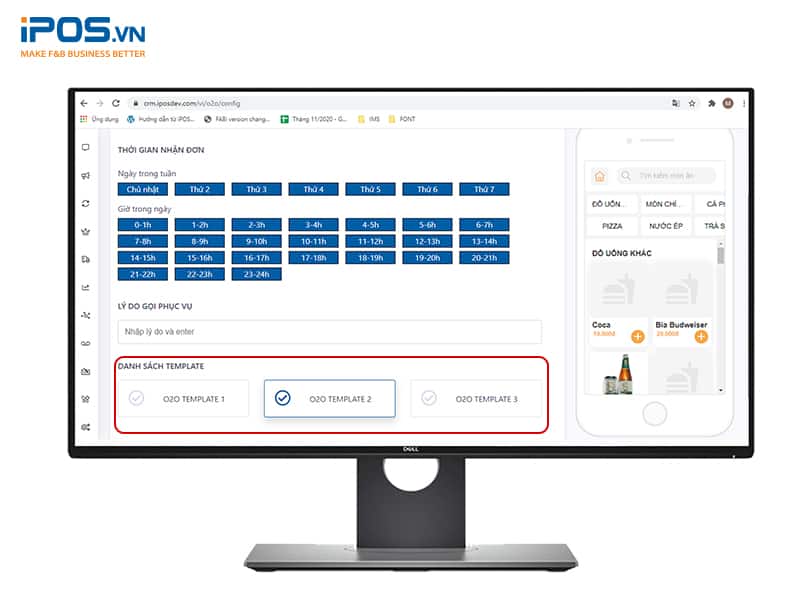800x600 pixels.
Task: Toggle the Chủ nhật day button
Action: (142, 189)
